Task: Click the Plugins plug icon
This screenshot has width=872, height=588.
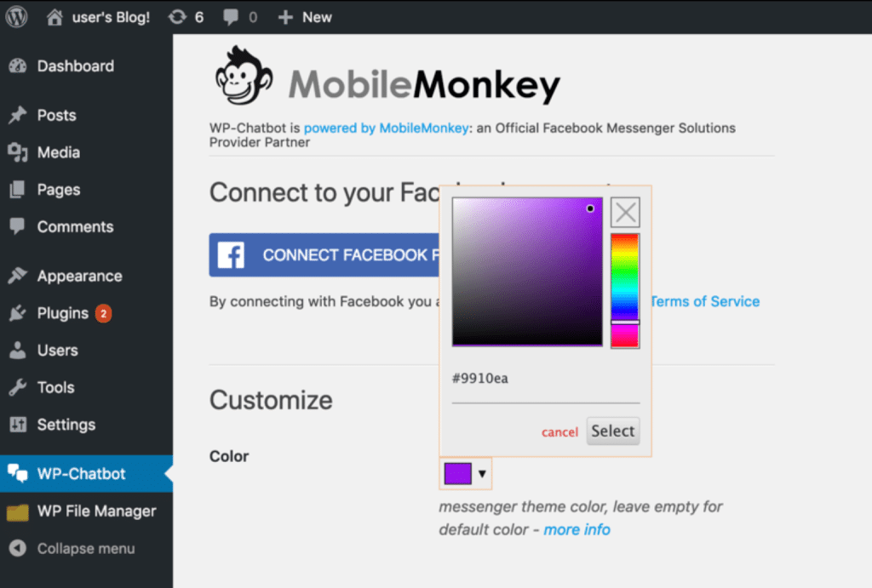Action: 17,313
